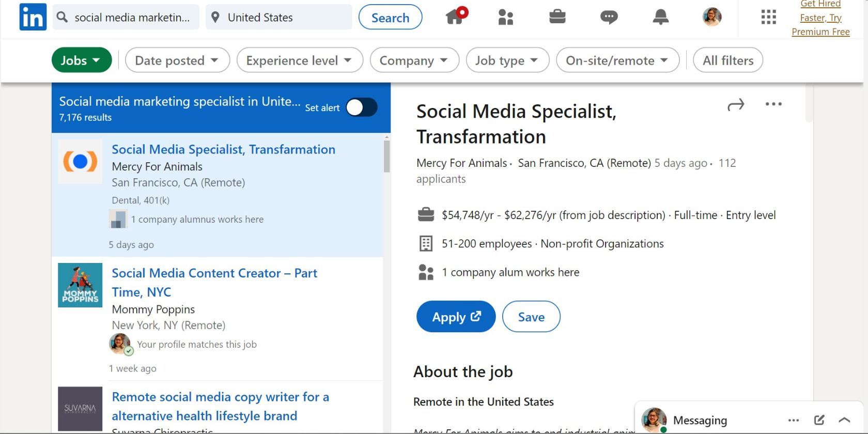
Task: Click Mommy Poppins company name
Action: [153, 309]
